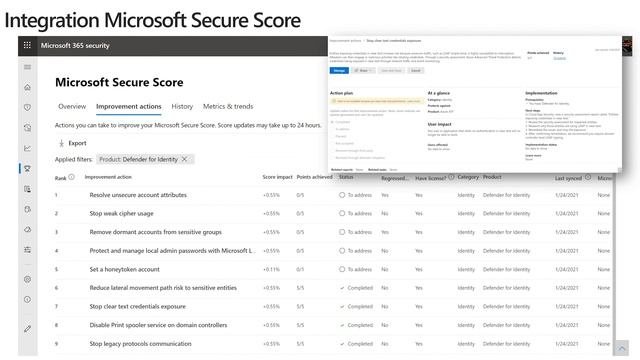Click the scroll-to-top chevron button

click(622, 348)
